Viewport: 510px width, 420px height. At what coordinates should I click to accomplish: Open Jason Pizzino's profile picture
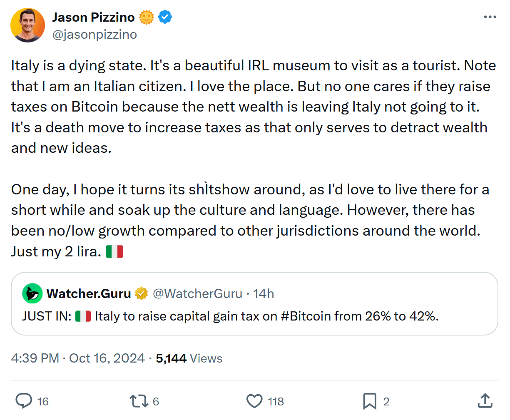(27, 25)
